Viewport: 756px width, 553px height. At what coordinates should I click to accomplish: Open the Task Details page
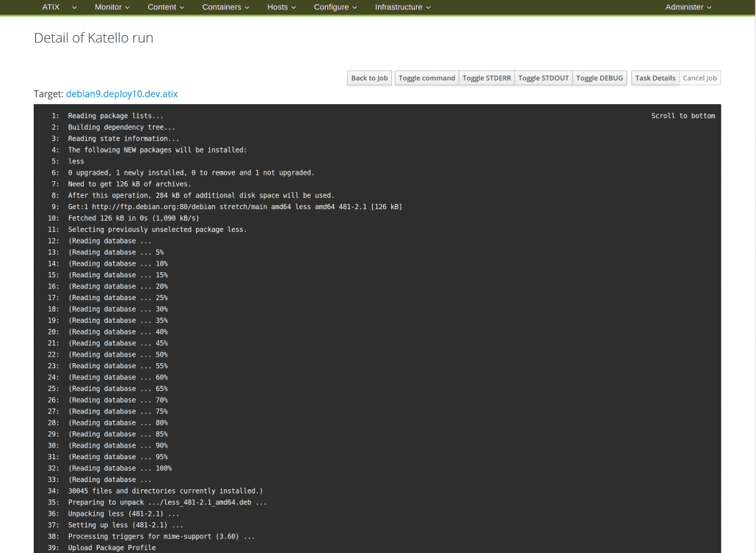pos(655,78)
